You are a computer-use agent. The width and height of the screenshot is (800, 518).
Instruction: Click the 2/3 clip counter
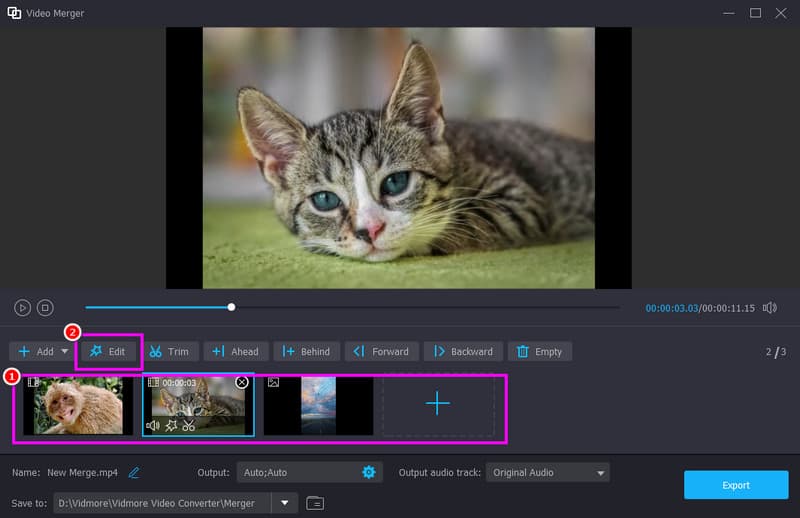[776, 352]
